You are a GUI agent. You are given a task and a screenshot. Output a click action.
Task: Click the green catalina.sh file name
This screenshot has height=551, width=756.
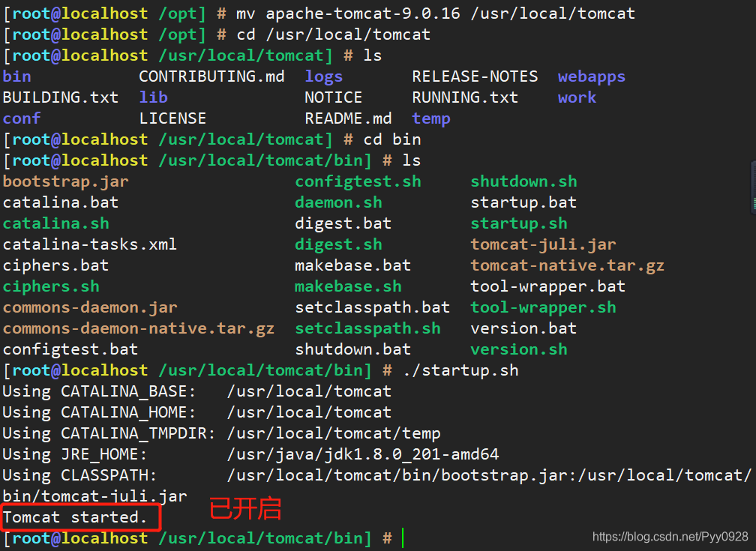(x=56, y=223)
